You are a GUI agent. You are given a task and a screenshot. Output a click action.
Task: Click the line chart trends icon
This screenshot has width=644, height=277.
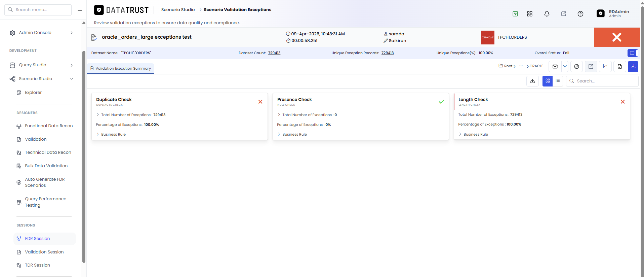coord(605,66)
